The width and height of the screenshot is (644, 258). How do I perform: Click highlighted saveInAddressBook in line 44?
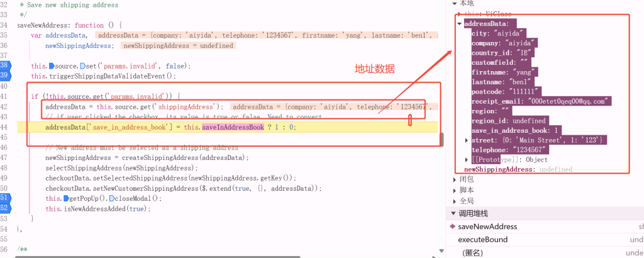click(x=233, y=127)
